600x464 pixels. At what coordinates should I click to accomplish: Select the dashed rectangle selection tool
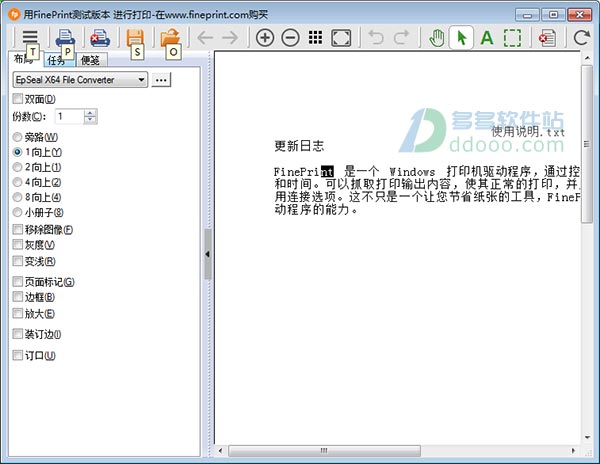click(x=512, y=37)
